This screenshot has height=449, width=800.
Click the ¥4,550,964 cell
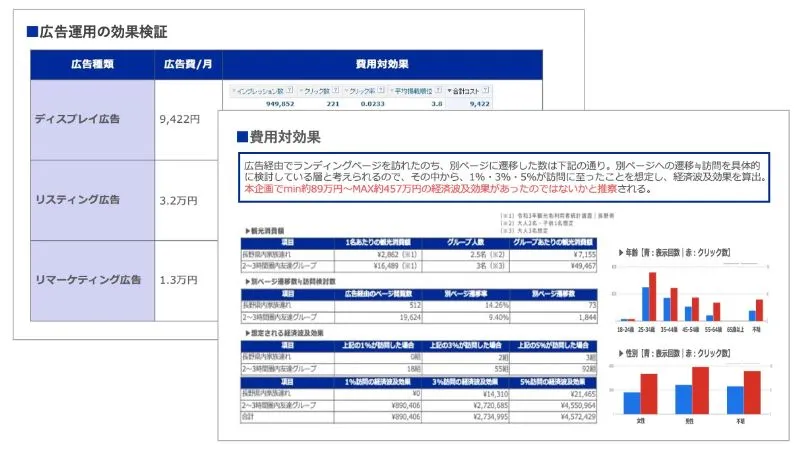point(578,405)
